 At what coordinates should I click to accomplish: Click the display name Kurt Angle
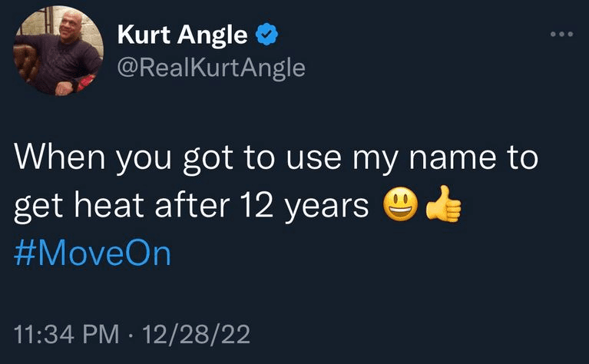point(182,35)
